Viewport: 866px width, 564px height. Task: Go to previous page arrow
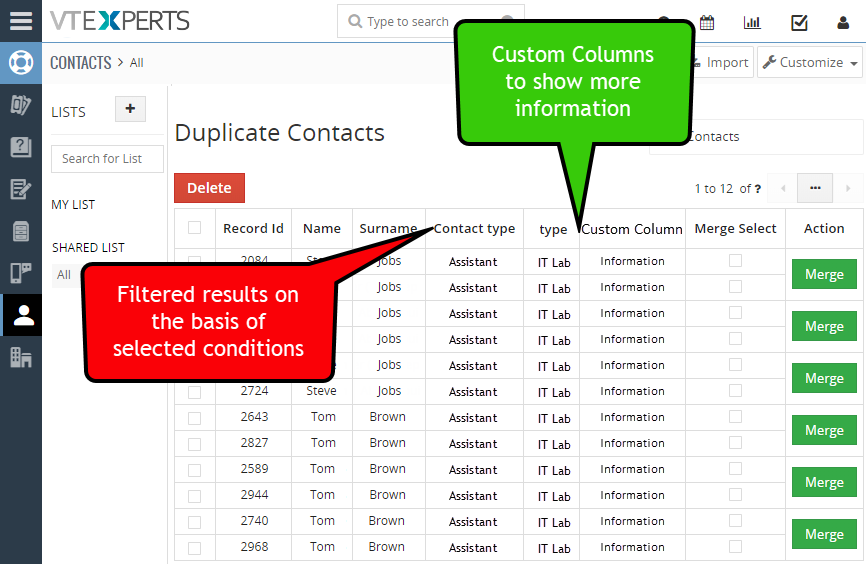tap(783, 188)
